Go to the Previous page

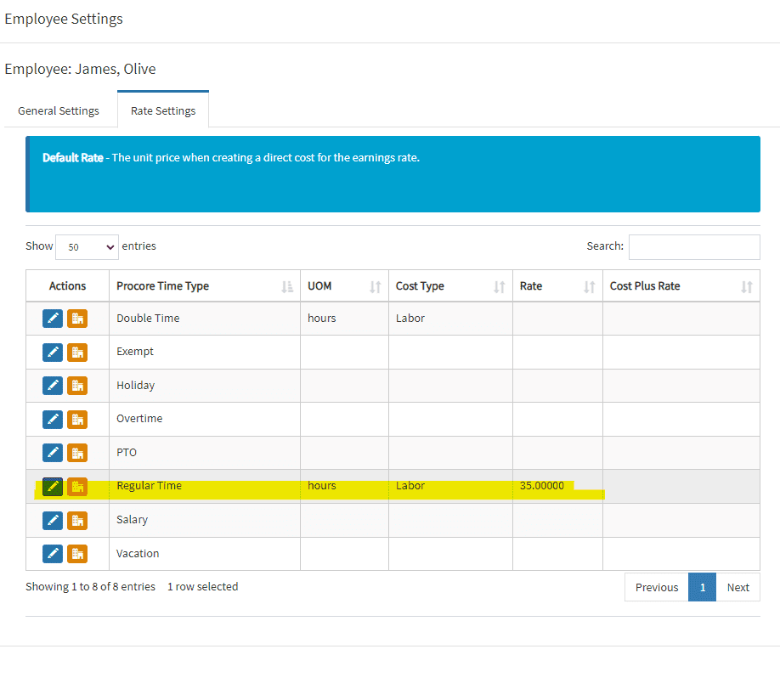pyautogui.click(x=656, y=587)
